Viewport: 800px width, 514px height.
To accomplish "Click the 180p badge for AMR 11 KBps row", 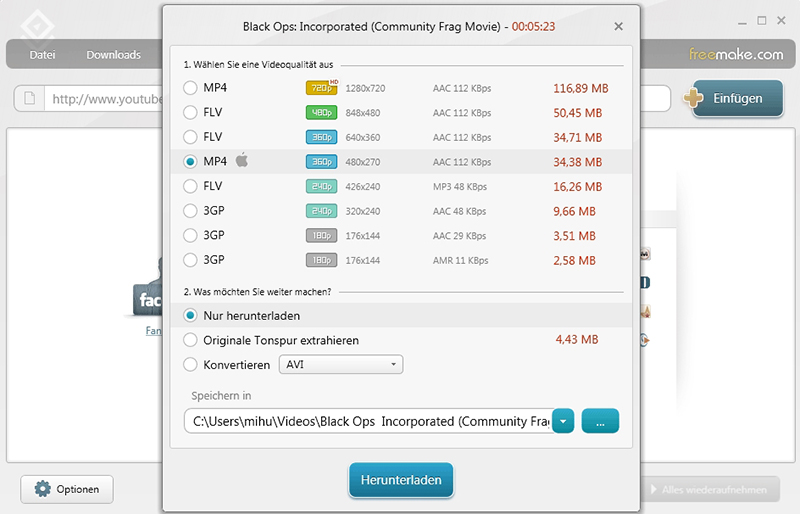I will (x=322, y=260).
